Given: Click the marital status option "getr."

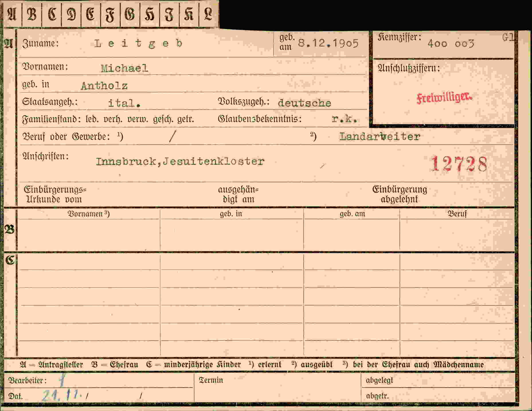Looking at the screenshot, I should [186, 119].
